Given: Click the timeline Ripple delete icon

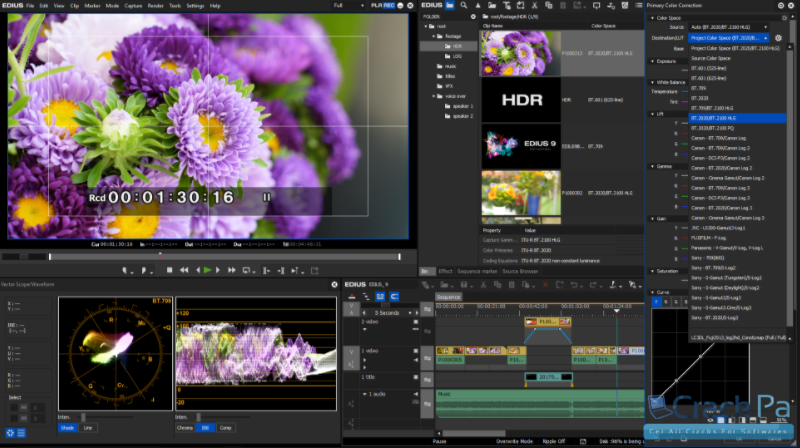Looking at the screenshot, I should pyautogui.click(x=560, y=285).
